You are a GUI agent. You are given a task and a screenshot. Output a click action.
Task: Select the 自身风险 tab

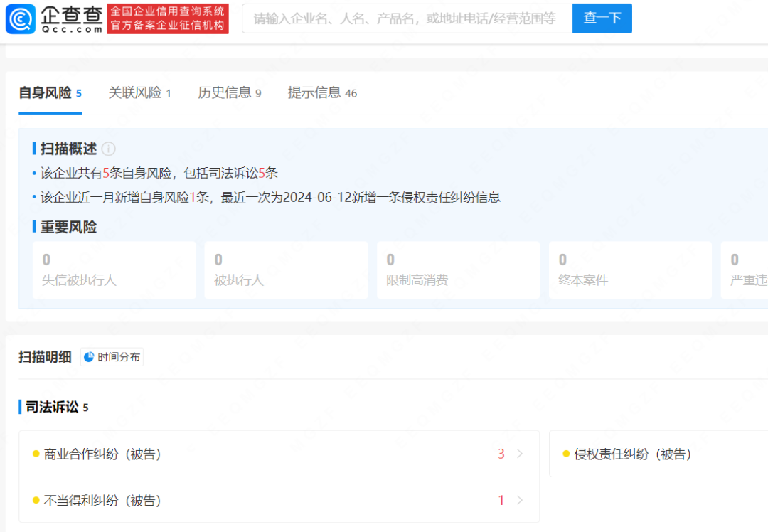point(50,93)
